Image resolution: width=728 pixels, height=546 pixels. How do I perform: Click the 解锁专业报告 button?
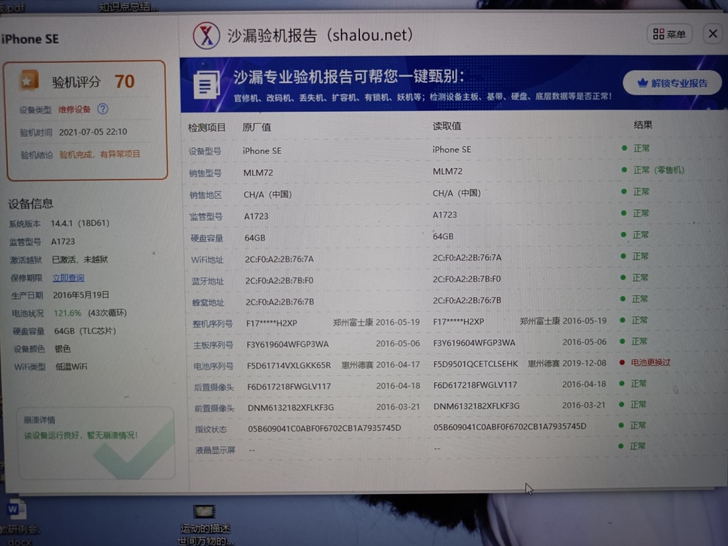pos(672,83)
